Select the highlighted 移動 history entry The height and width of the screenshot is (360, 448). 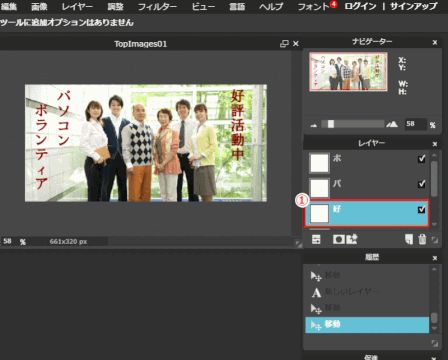(367, 325)
